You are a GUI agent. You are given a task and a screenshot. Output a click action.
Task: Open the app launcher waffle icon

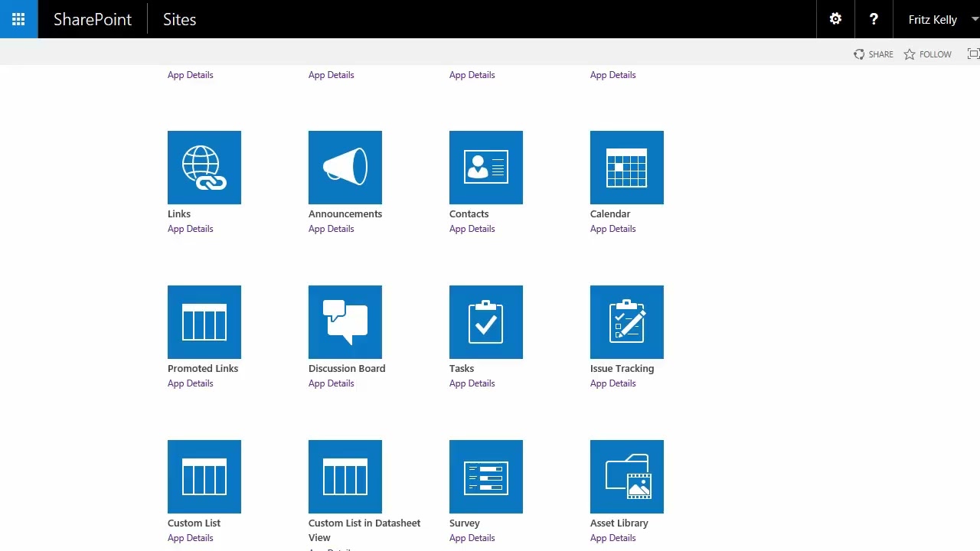pos(18,19)
